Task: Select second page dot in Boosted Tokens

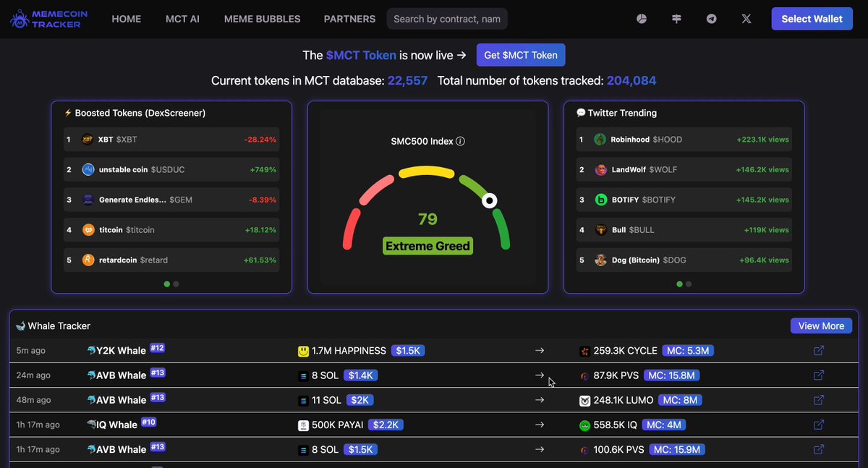Action: click(176, 284)
